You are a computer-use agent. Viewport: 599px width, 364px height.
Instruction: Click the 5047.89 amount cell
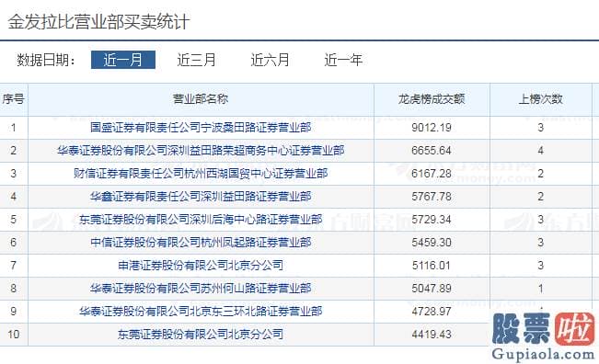[432, 288]
